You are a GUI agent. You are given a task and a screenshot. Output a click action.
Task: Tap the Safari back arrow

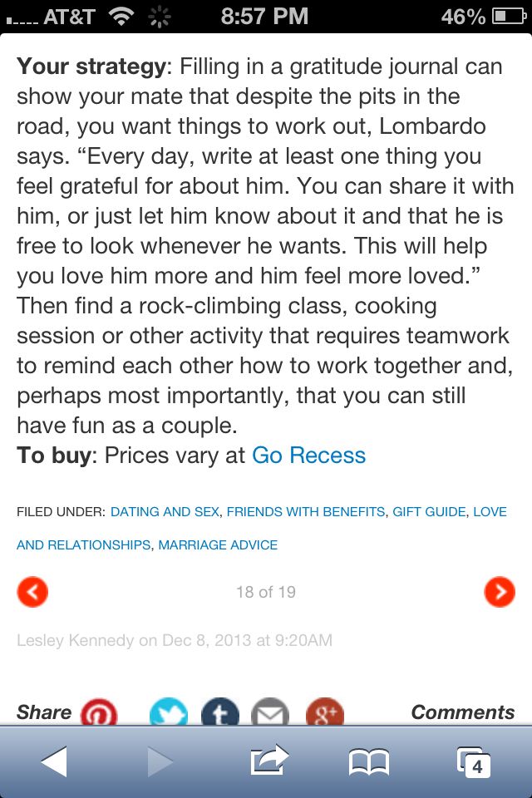click(x=53, y=761)
